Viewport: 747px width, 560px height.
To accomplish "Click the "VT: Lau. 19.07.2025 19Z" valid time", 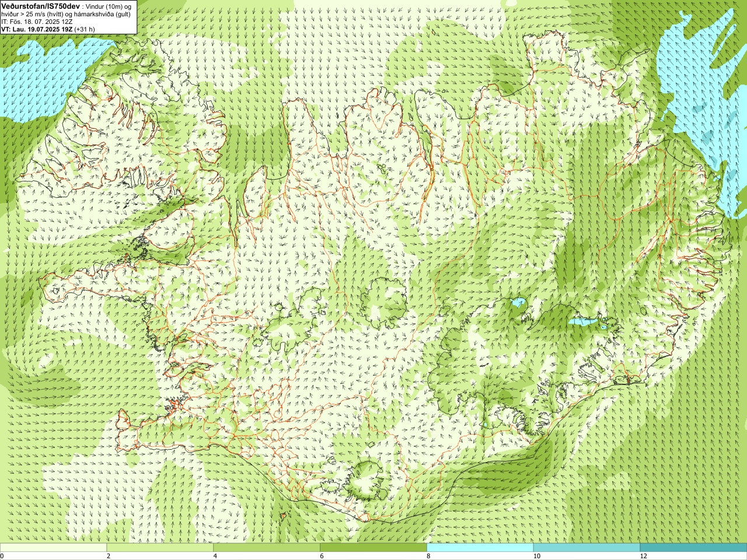I will tap(37, 29).
